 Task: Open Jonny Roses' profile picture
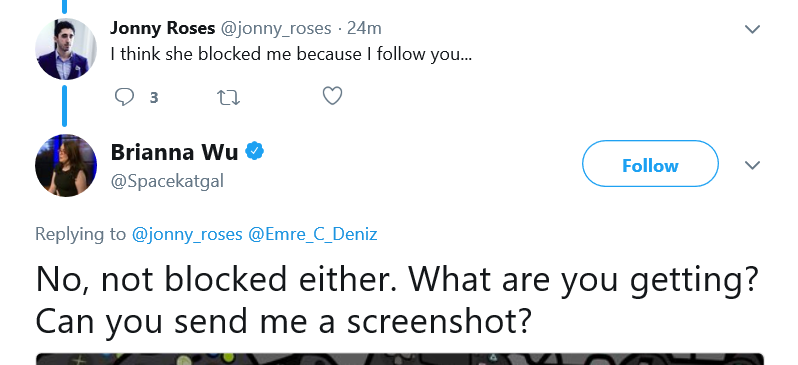coord(66,49)
